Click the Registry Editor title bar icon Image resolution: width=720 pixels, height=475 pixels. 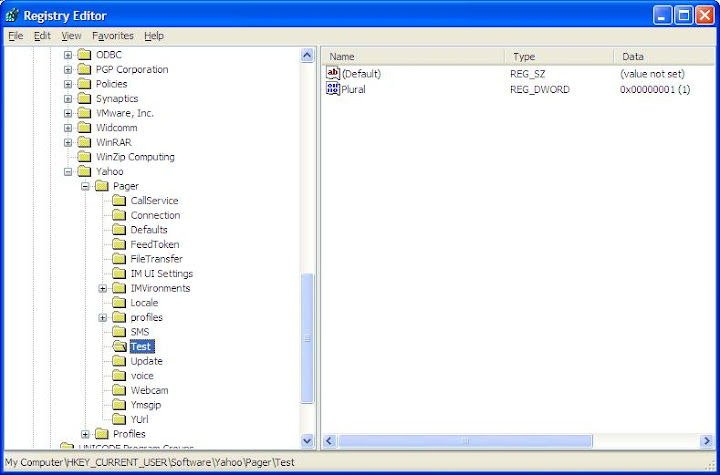pyautogui.click(x=12, y=16)
